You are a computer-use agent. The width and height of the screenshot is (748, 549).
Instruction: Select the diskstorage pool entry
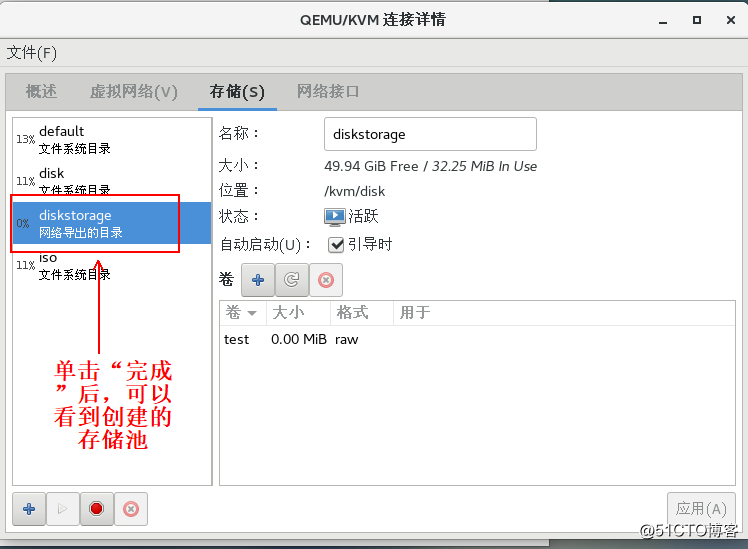pos(112,223)
